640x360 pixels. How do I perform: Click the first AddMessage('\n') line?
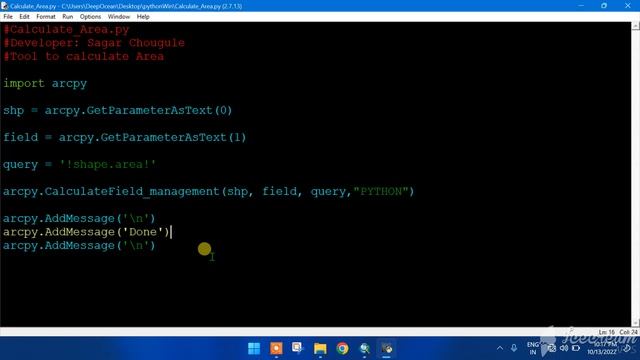click(x=79, y=218)
